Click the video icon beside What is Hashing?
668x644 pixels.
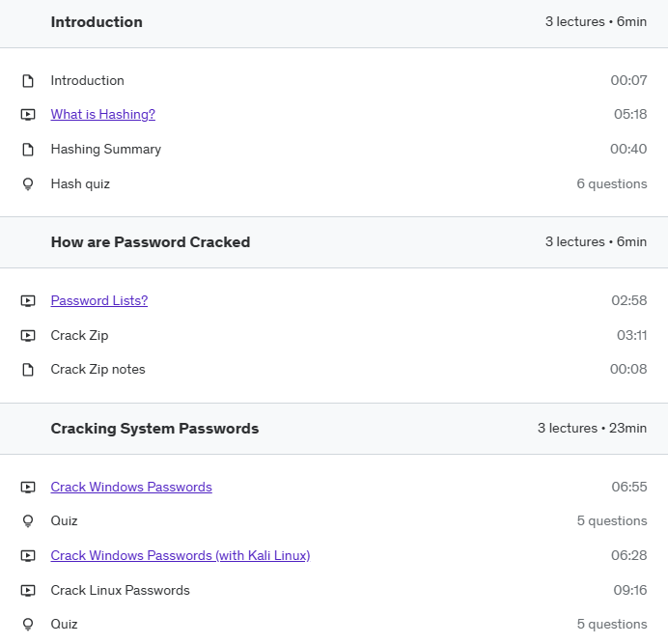(x=28, y=114)
